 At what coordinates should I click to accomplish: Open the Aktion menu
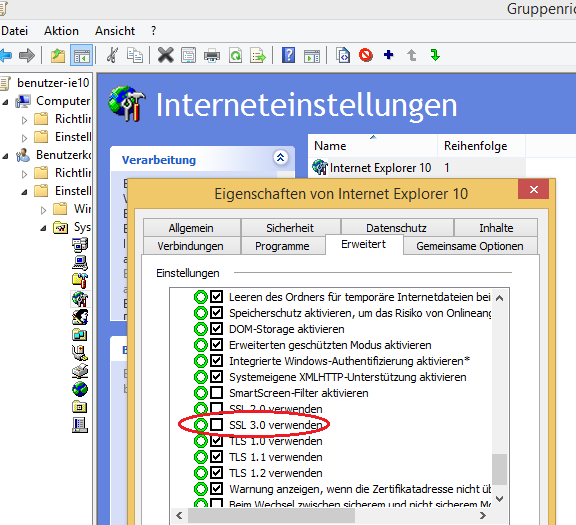(x=61, y=31)
